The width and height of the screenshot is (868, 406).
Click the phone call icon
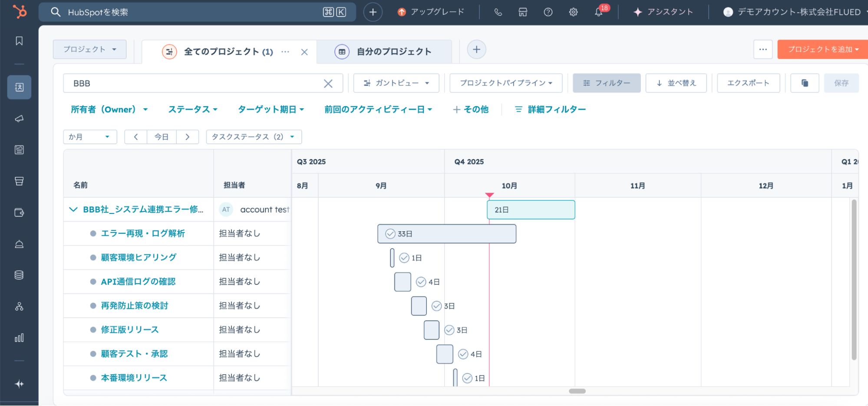tap(498, 12)
